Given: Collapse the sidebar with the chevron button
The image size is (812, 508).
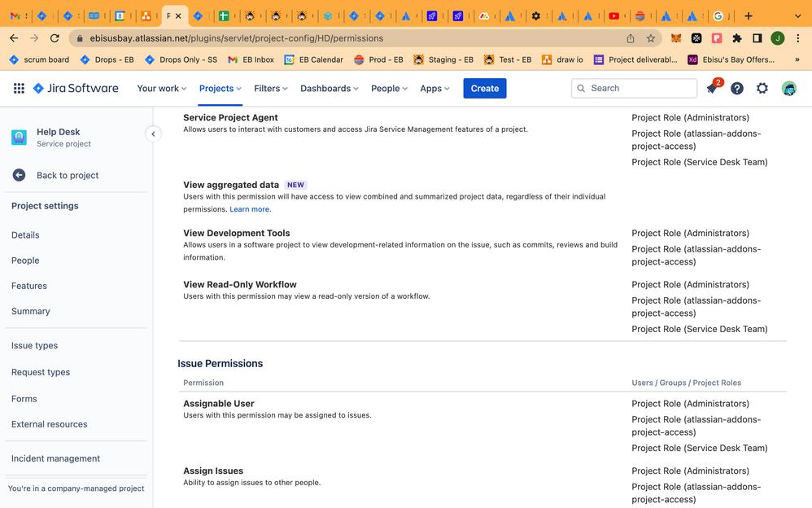Looking at the screenshot, I should point(153,134).
